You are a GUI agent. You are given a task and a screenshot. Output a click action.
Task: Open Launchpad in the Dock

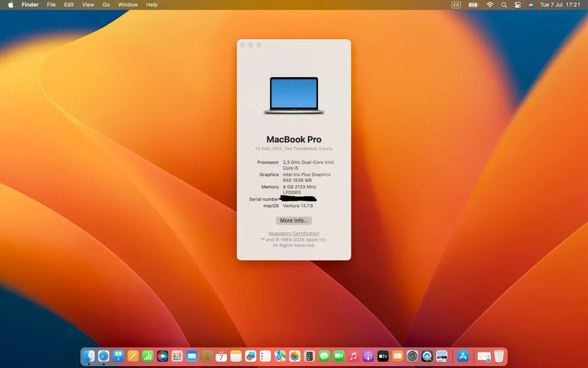click(x=177, y=356)
